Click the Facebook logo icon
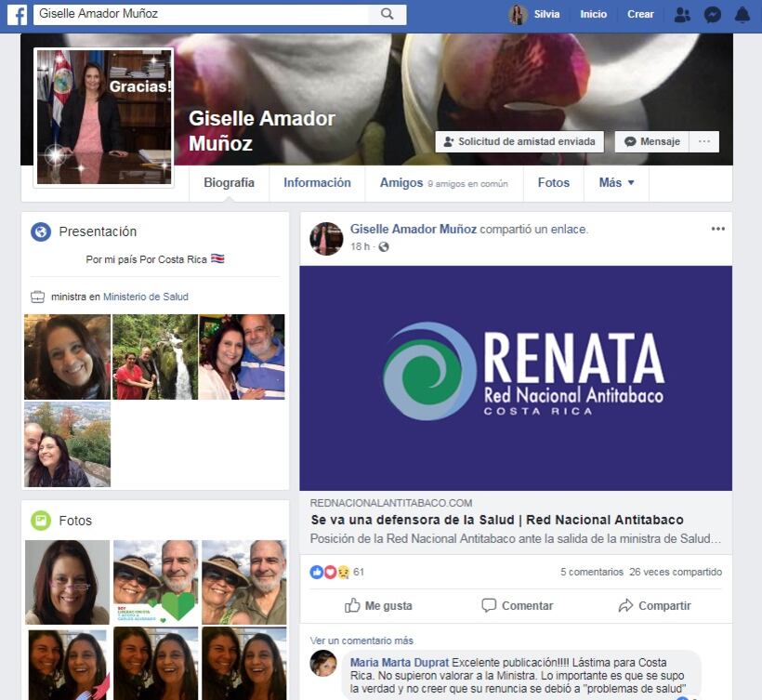 point(17,14)
